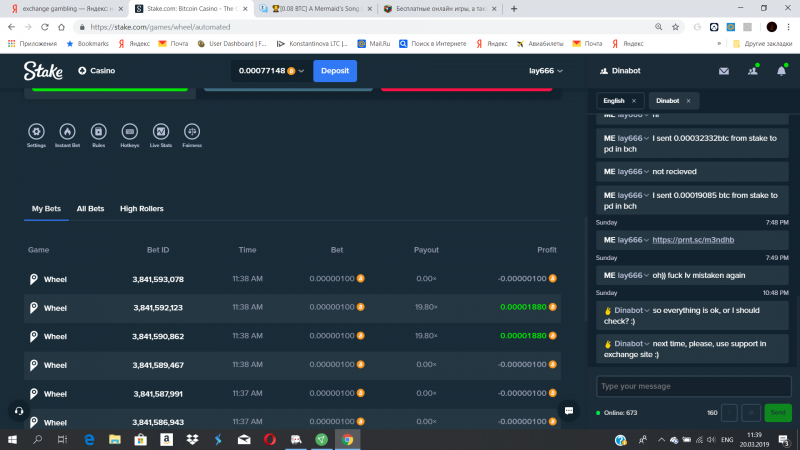Expand lay666 menu on 'mistaken again' message
This screenshot has height=450, width=800.
(x=646, y=276)
